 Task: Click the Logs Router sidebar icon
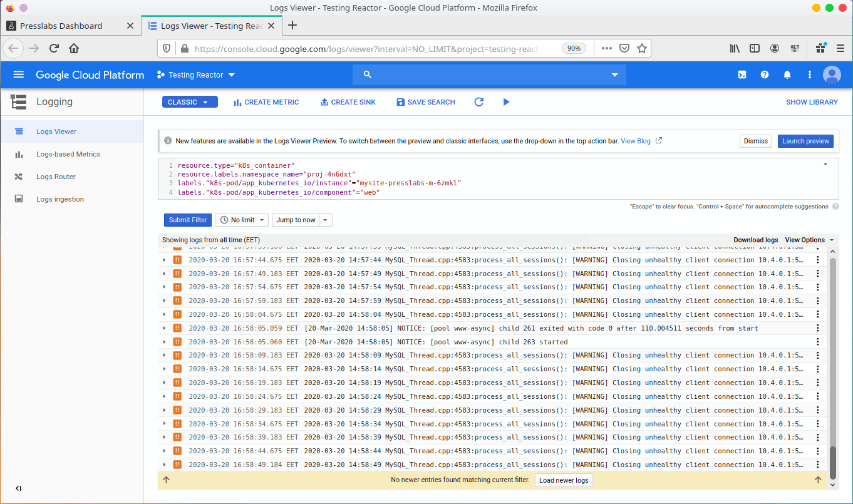click(x=19, y=177)
